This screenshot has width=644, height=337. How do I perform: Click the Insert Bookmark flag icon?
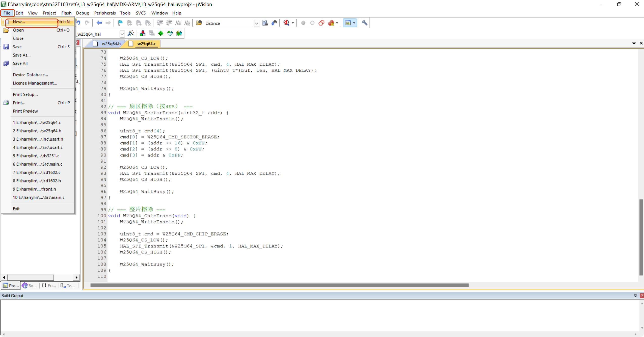[120, 23]
